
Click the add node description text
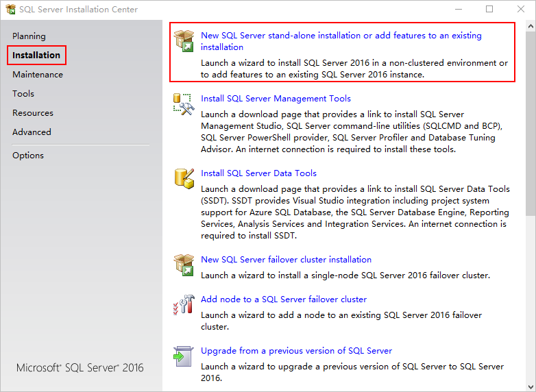click(341, 321)
